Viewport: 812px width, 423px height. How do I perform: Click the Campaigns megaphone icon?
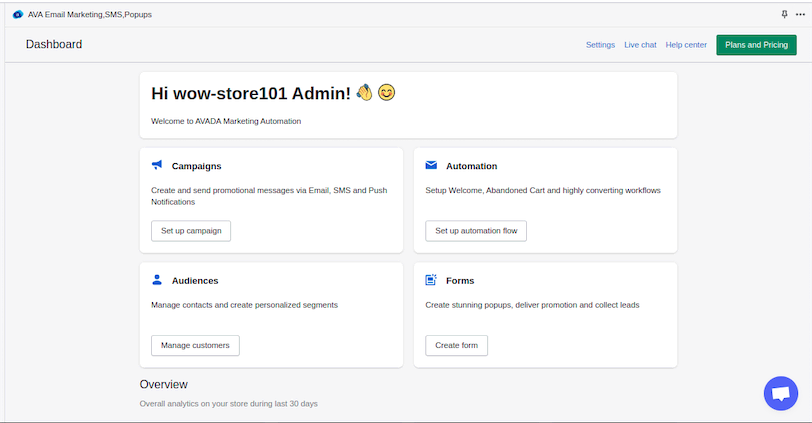157,165
